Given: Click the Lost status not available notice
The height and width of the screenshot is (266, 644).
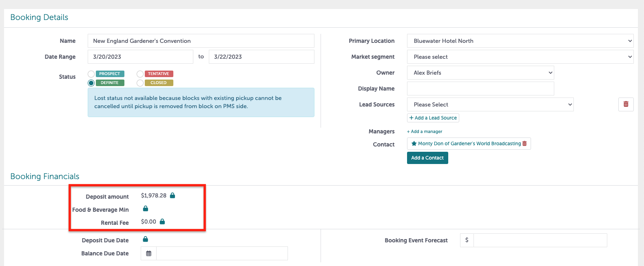Looking at the screenshot, I should tap(201, 102).
